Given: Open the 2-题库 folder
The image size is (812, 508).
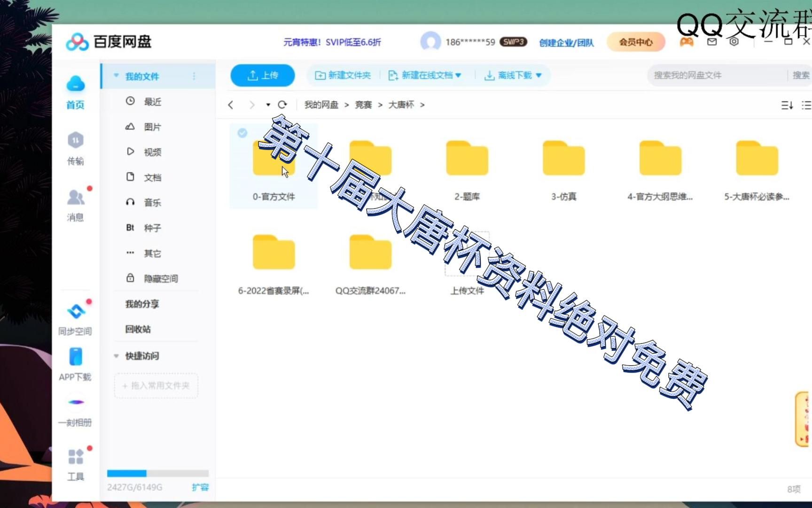Looking at the screenshot, I should [x=467, y=171].
